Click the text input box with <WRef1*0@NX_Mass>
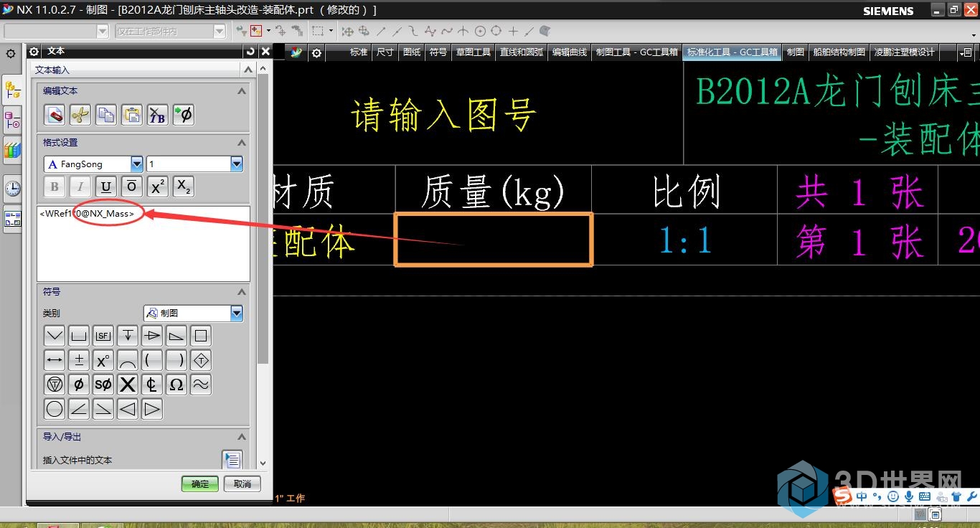Viewport: 980px width, 528px height. point(143,243)
